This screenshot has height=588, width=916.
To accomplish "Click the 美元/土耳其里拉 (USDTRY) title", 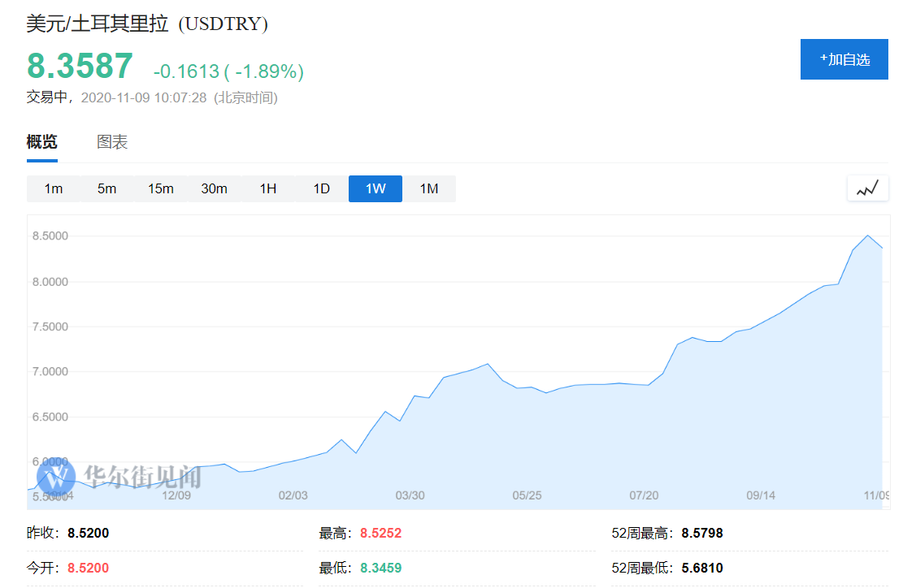I will [x=147, y=24].
